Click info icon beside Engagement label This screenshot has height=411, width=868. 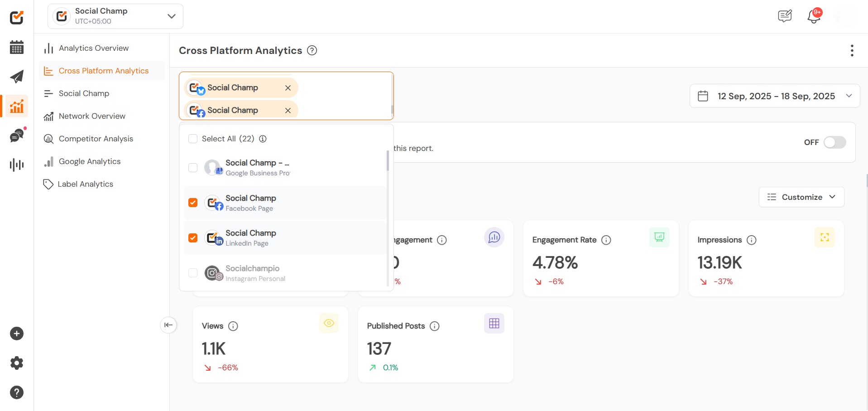tap(442, 240)
